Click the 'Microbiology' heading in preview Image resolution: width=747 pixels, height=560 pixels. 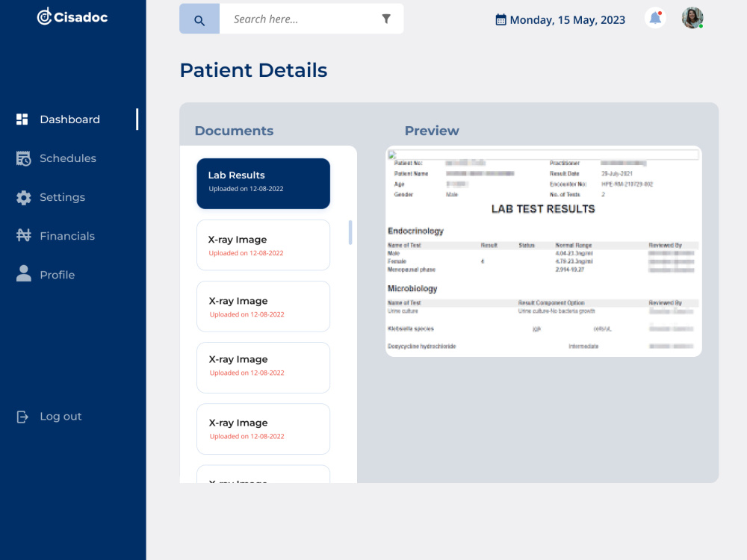coord(412,288)
